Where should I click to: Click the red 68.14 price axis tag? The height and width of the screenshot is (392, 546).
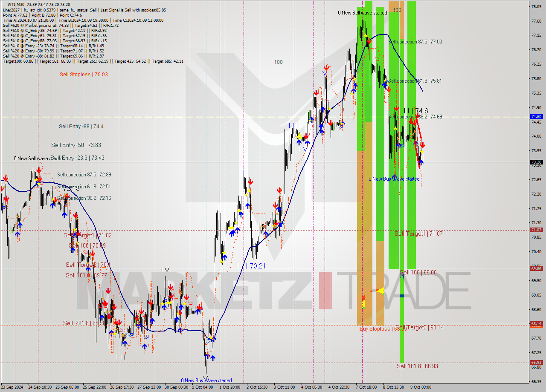coord(536,324)
